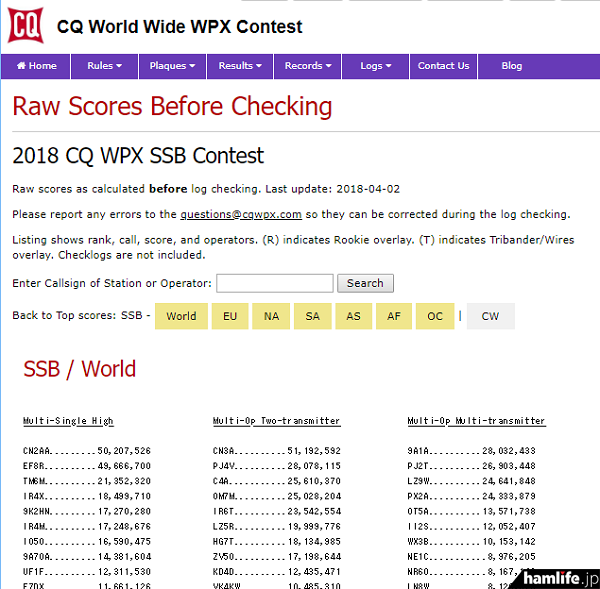
Task: Select the World top scores button
Action: click(x=181, y=316)
